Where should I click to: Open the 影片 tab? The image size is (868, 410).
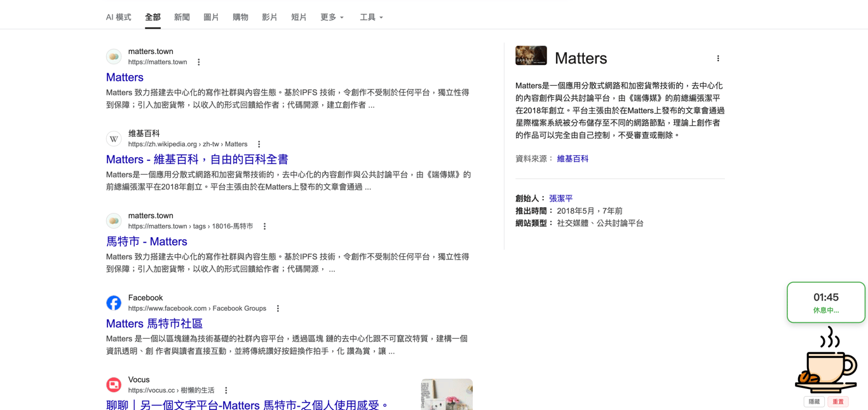point(269,17)
